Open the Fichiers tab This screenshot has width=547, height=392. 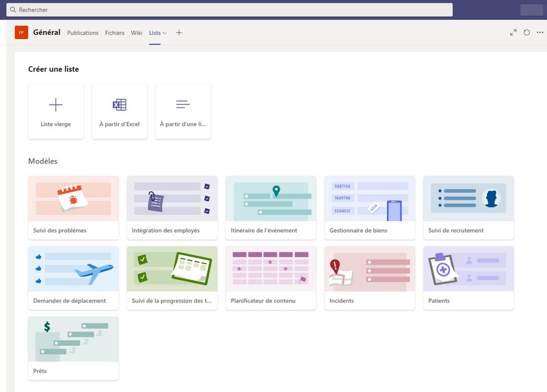point(115,33)
